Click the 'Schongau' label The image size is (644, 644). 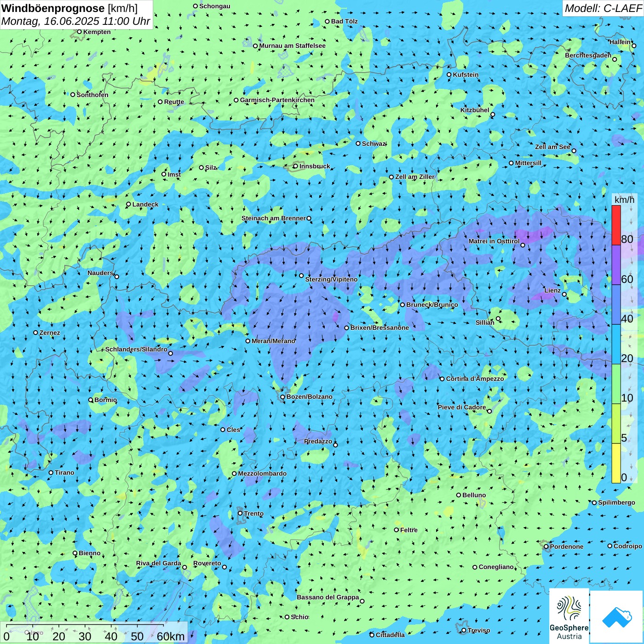(x=215, y=6)
